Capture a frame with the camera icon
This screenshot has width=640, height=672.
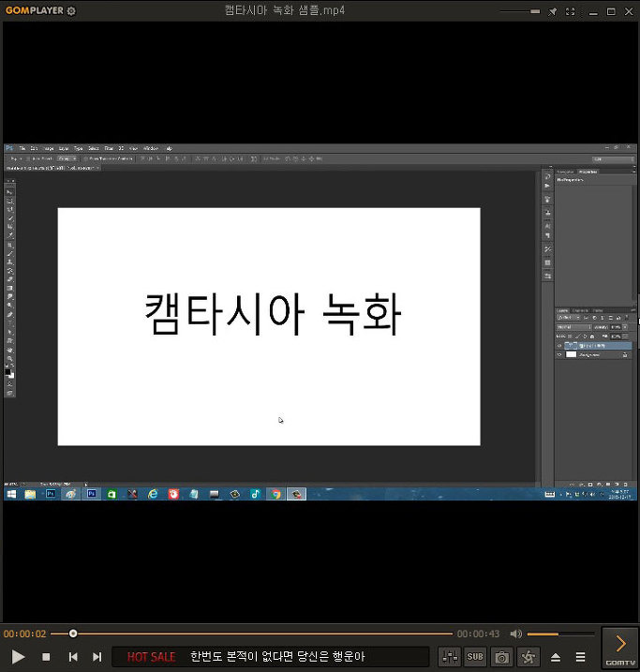coord(501,657)
